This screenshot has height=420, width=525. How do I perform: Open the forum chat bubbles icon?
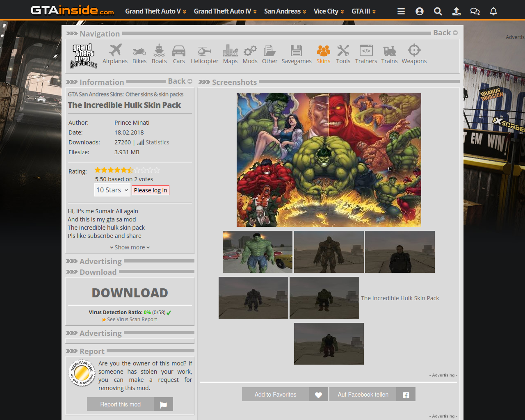[475, 11]
